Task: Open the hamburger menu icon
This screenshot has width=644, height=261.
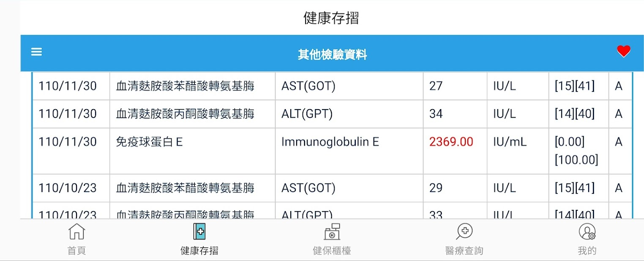Action: [36, 52]
